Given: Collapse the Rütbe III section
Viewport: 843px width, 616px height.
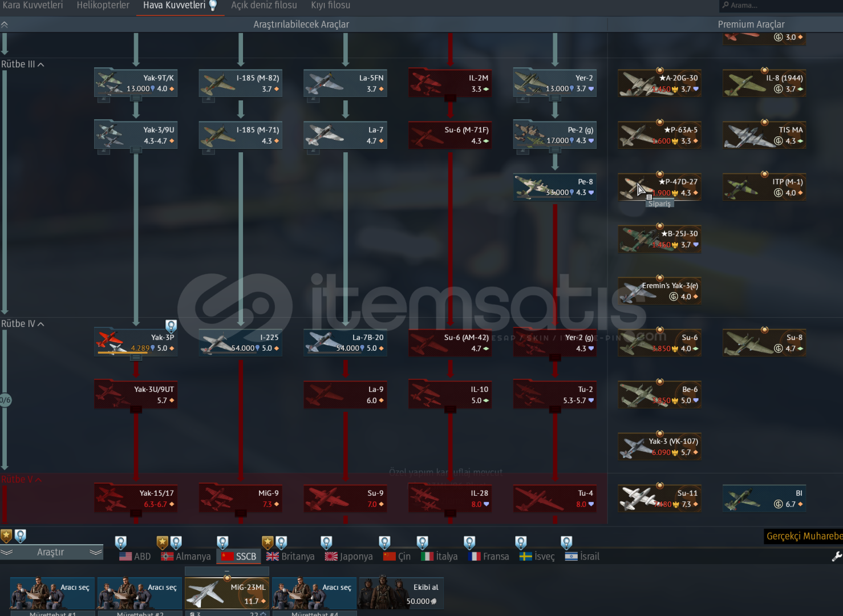Looking at the screenshot, I should [41, 64].
